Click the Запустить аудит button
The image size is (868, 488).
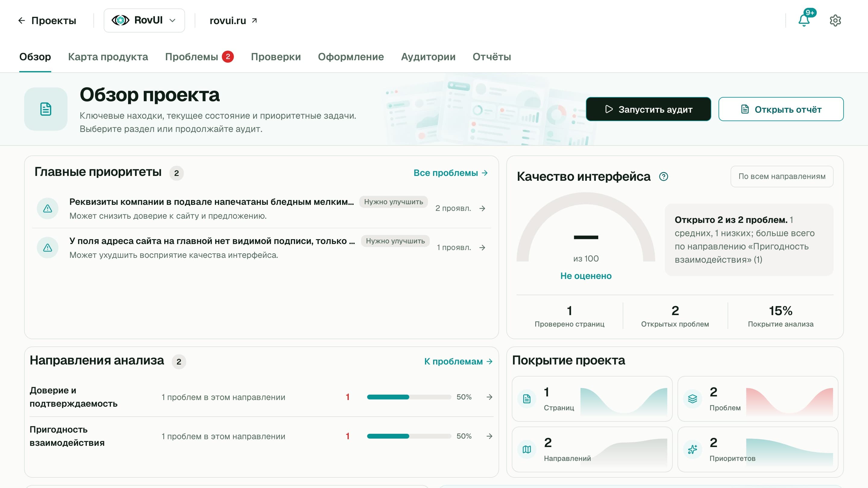coord(648,109)
